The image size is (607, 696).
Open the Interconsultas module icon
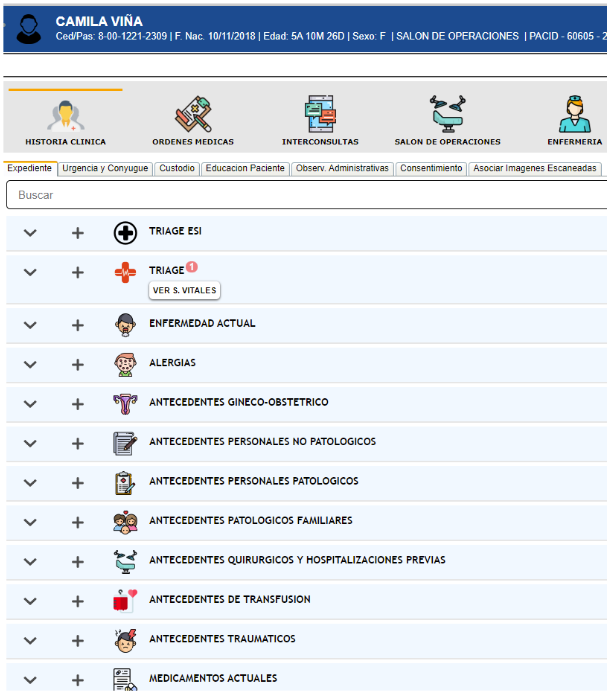pos(320,116)
